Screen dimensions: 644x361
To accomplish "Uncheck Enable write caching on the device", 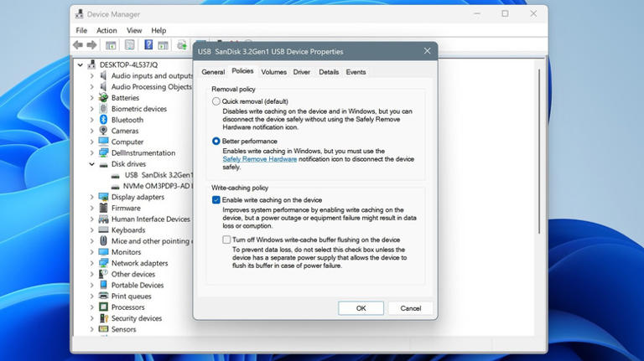I will coord(216,200).
